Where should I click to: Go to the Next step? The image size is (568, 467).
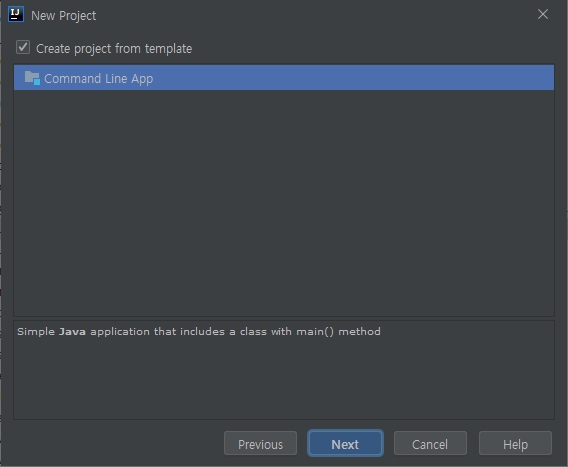[345, 443]
